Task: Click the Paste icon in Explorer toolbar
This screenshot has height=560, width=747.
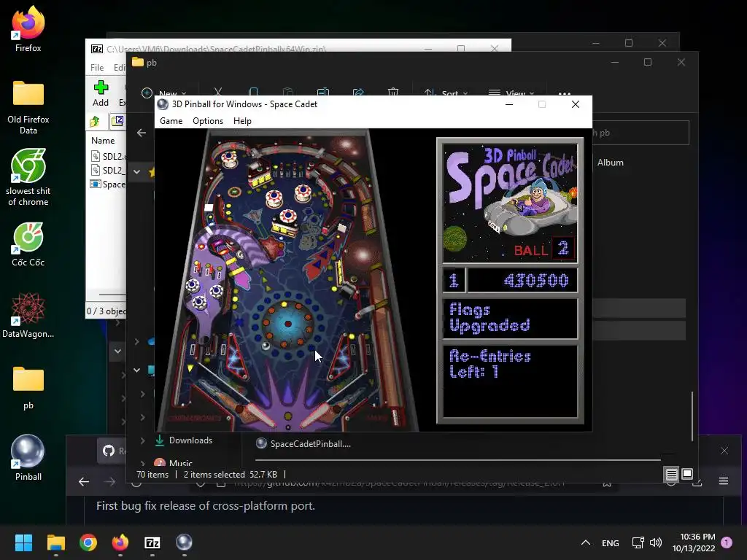Action: pyautogui.click(x=287, y=92)
